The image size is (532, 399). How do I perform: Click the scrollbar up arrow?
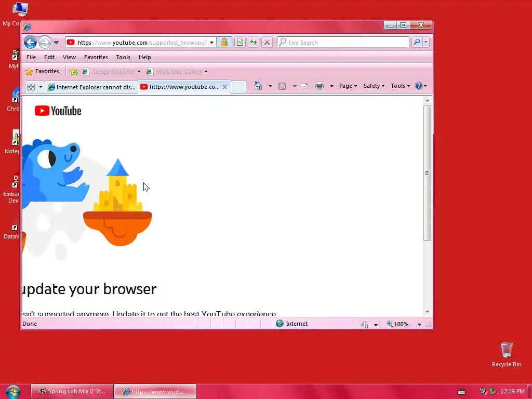(427, 100)
